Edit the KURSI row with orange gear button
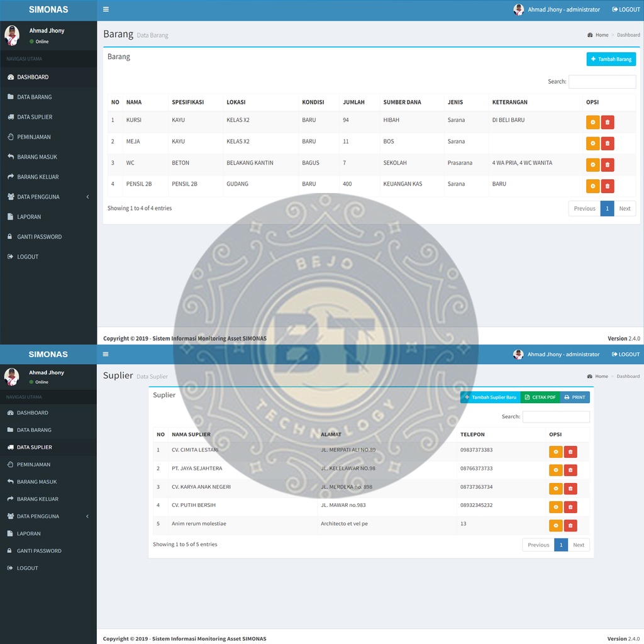 (592, 123)
